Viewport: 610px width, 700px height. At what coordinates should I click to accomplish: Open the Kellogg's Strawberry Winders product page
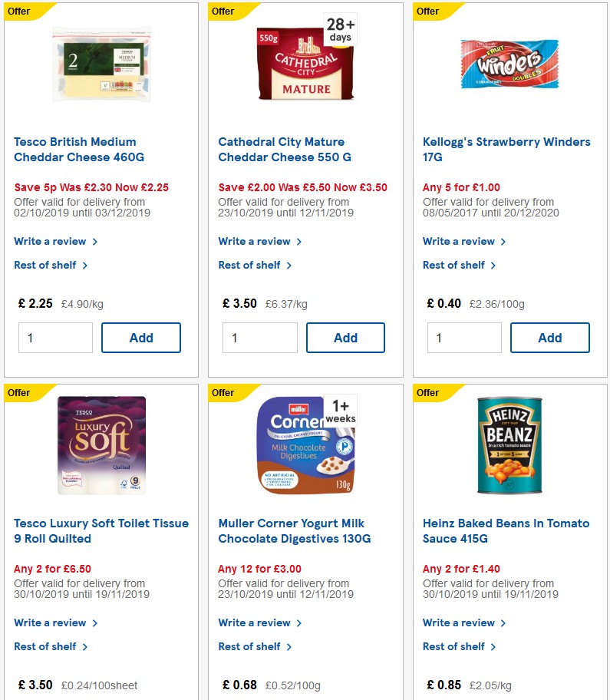pyautogui.click(x=507, y=150)
